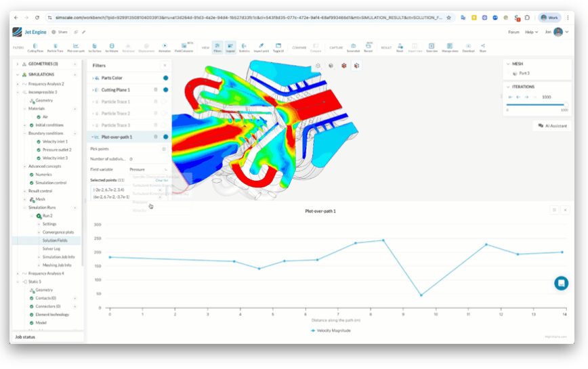588x369 pixels.
Task: Add a Particle Trace filter from toolbar
Action: point(55,47)
